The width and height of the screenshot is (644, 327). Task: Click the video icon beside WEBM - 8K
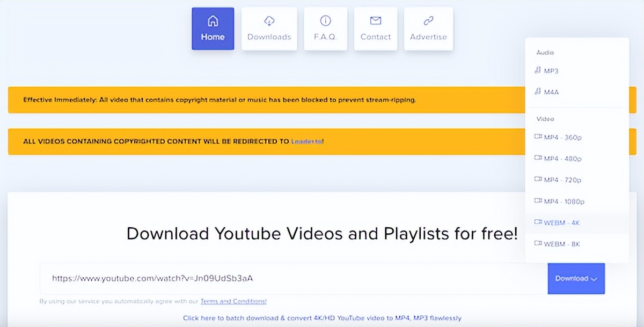click(x=538, y=243)
